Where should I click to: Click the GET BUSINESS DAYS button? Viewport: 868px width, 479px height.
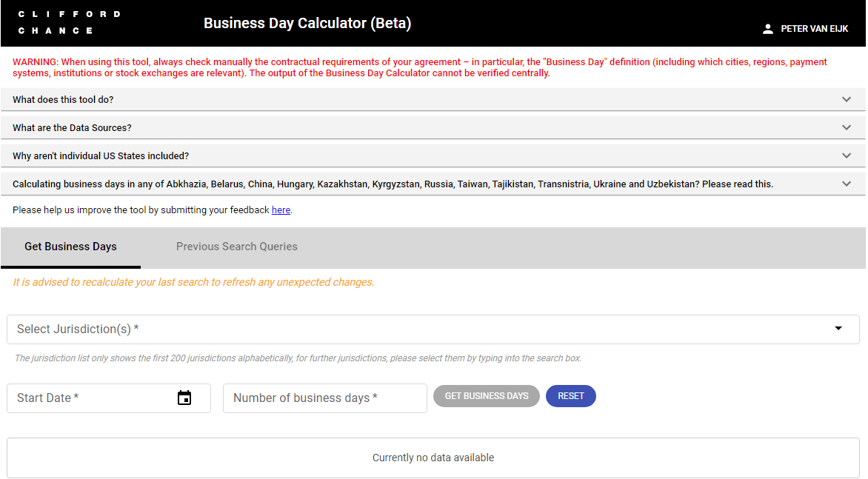point(486,396)
